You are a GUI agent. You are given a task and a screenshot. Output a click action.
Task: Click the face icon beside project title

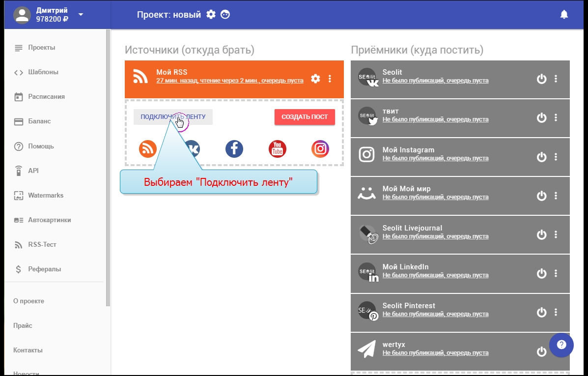(225, 14)
